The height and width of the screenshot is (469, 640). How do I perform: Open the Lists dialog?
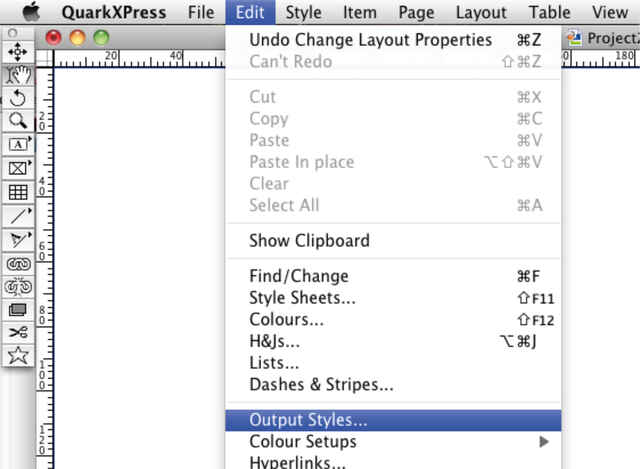click(x=393, y=363)
